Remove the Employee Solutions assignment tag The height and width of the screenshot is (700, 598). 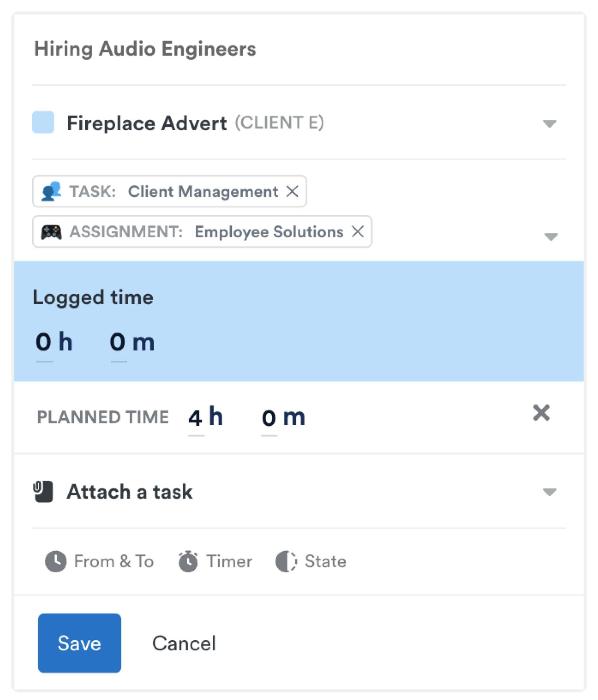[358, 232]
